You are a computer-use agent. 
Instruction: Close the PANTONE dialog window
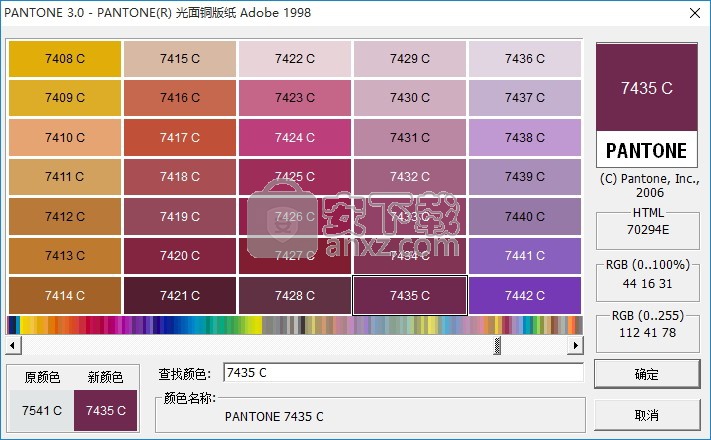click(688, 13)
